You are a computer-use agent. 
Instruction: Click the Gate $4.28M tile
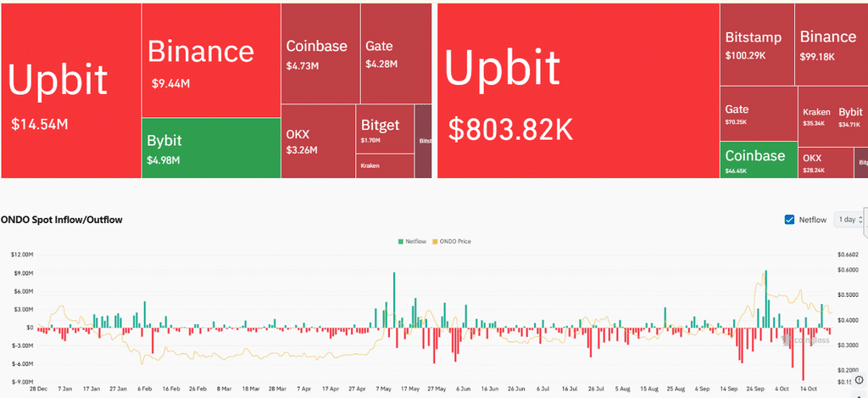tap(397, 53)
